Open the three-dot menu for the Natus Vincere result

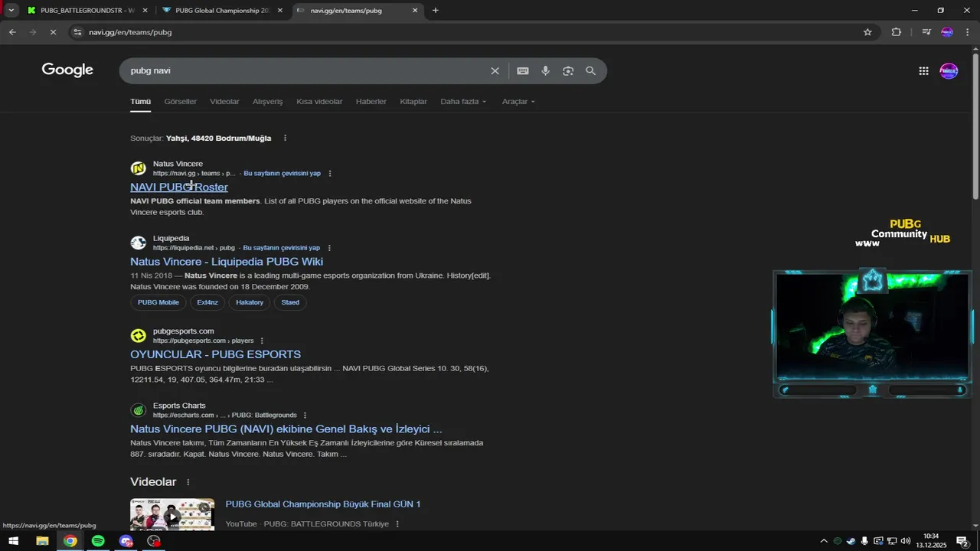330,174
